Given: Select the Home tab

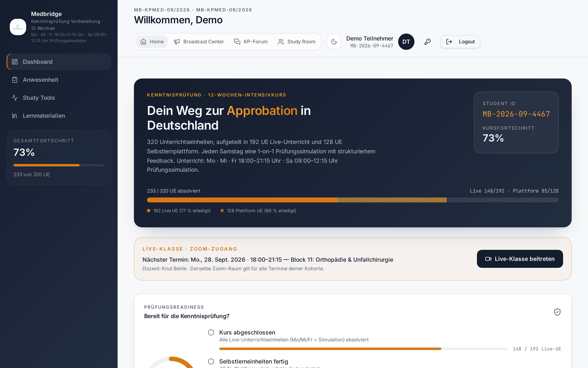Looking at the screenshot, I should coord(152,42).
